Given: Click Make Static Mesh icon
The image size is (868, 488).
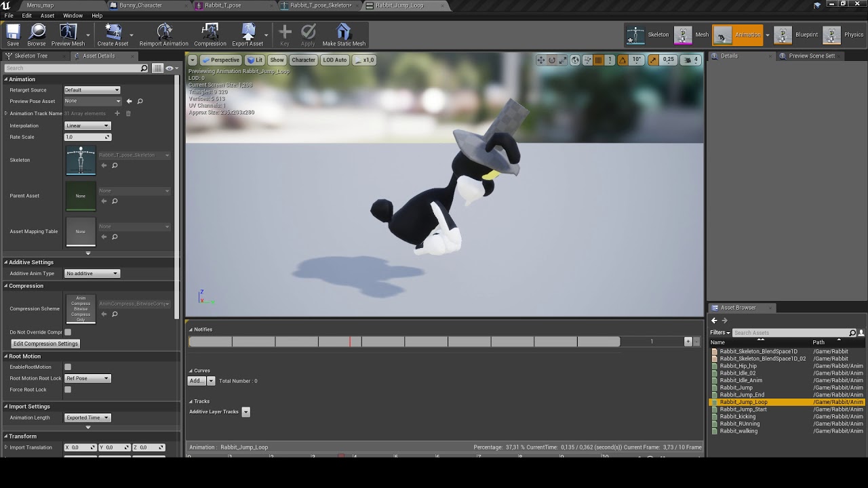Looking at the screenshot, I should [344, 35].
